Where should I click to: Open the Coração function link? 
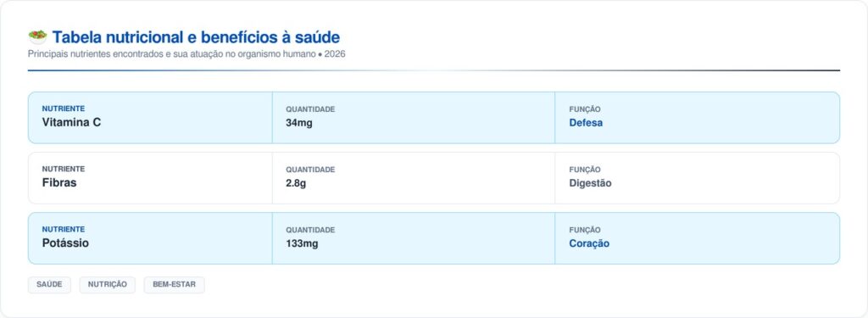click(x=589, y=243)
